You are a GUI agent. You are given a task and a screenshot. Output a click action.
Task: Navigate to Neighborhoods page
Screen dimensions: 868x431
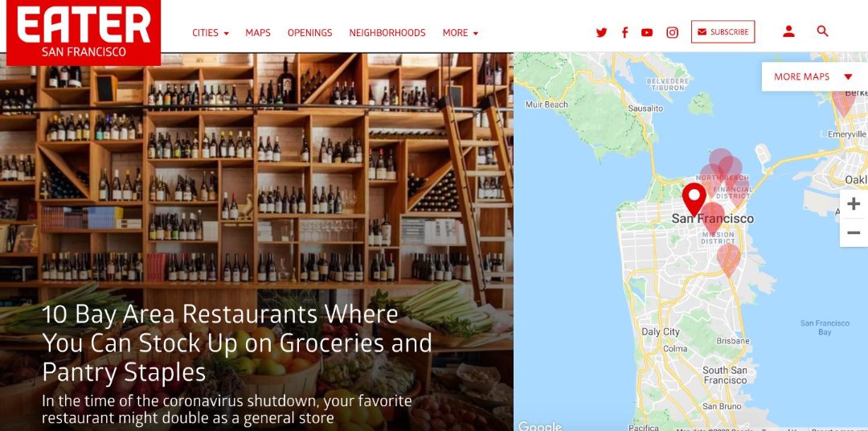point(387,33)
